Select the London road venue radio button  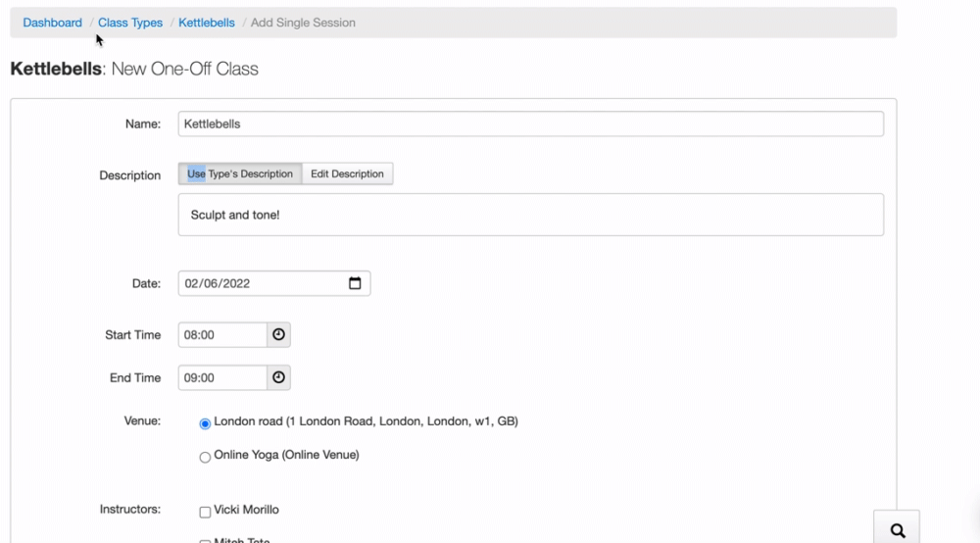click(x=205, y=423)
